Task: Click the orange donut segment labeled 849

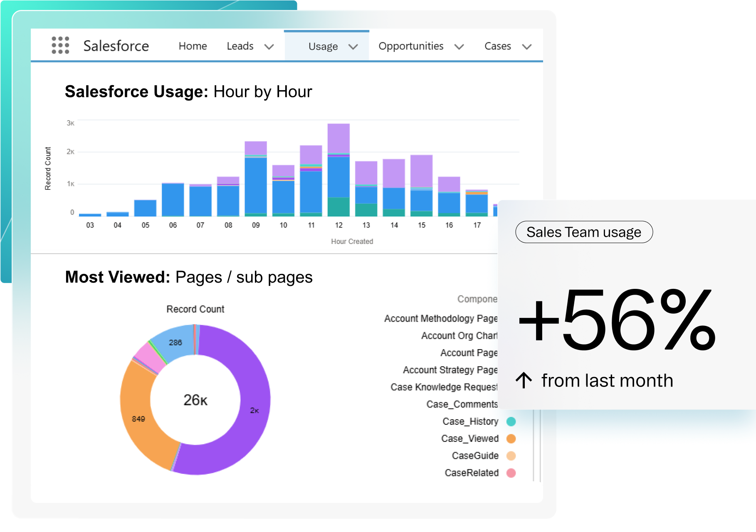Action: 138,419
